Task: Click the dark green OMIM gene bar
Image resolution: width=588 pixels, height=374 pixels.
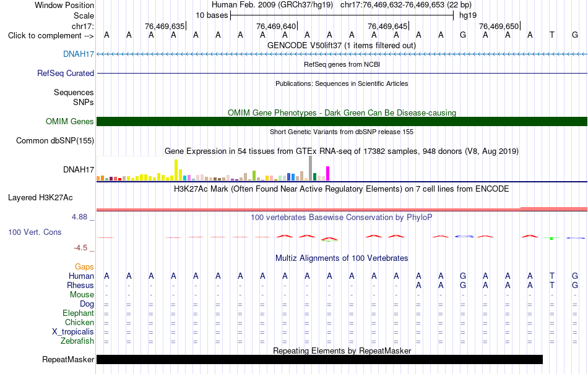Action: [342, 121]
